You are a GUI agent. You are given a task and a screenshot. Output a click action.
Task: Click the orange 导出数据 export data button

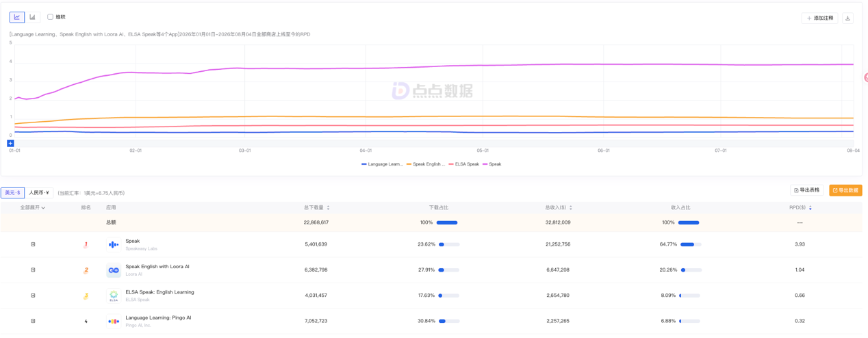845,190
